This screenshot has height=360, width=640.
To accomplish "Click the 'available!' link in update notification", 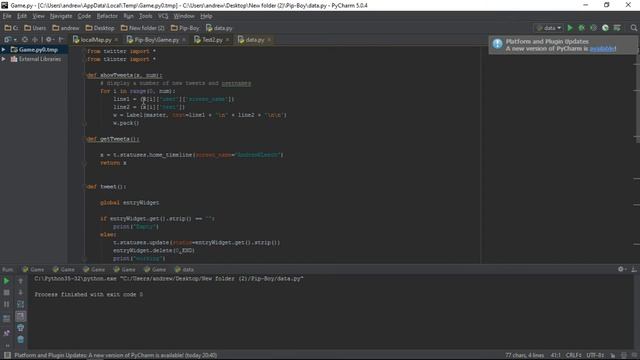I will point(603,49).
